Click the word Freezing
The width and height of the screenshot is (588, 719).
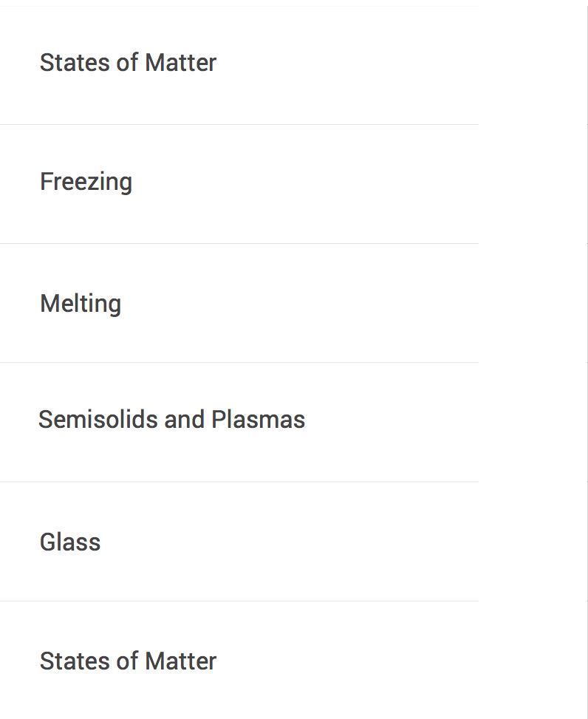click(x=86, y=182)
